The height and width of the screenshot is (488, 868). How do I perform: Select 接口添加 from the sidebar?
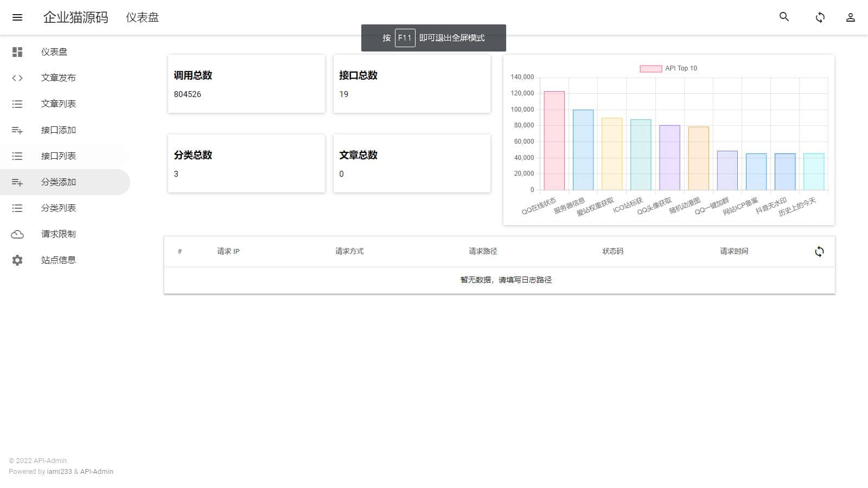[x=59, y=130]
